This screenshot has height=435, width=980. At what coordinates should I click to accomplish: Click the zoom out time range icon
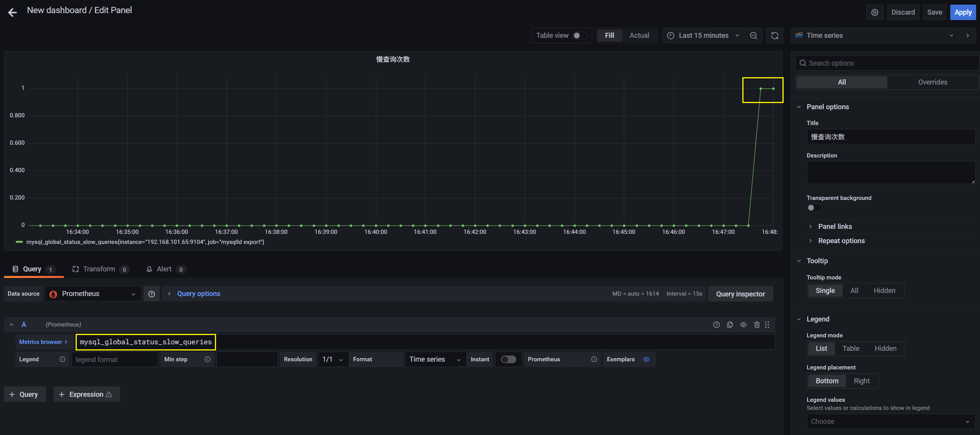[x=754, y=36]
